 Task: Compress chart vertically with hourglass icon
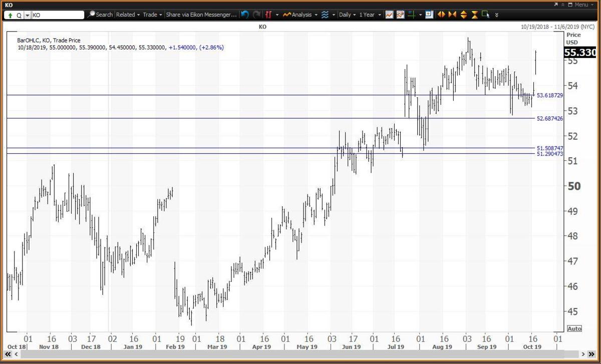pos(474,15)
